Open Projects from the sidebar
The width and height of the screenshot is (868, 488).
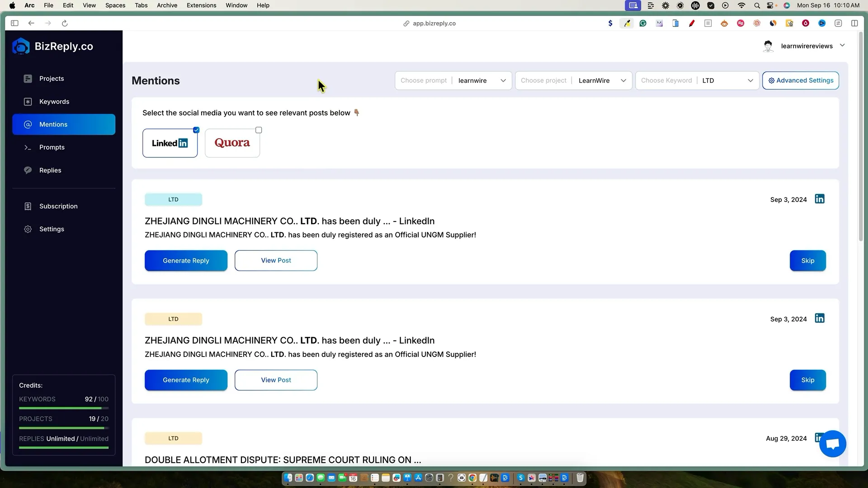[51, 79]
